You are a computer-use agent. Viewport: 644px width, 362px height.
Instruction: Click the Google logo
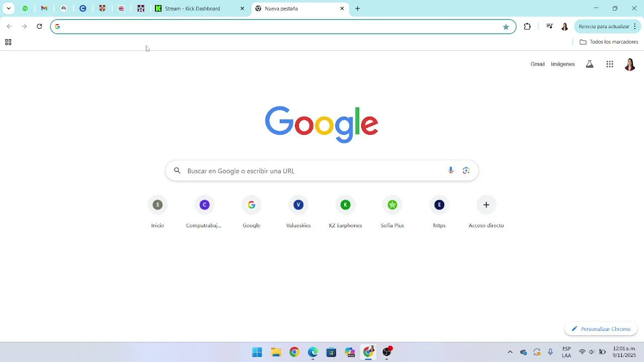point(321,124)
